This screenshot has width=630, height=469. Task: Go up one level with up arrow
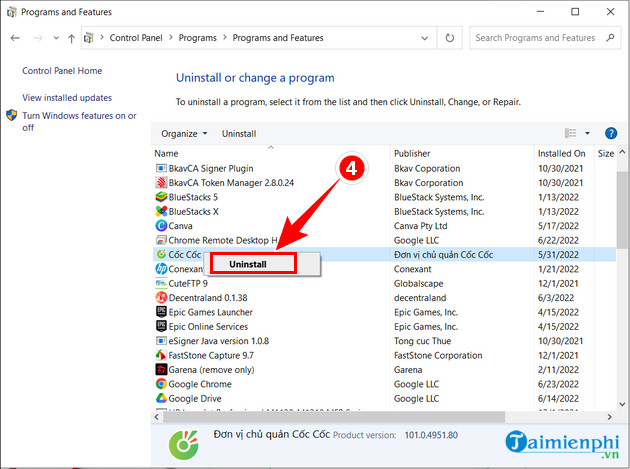click(72, 38)
